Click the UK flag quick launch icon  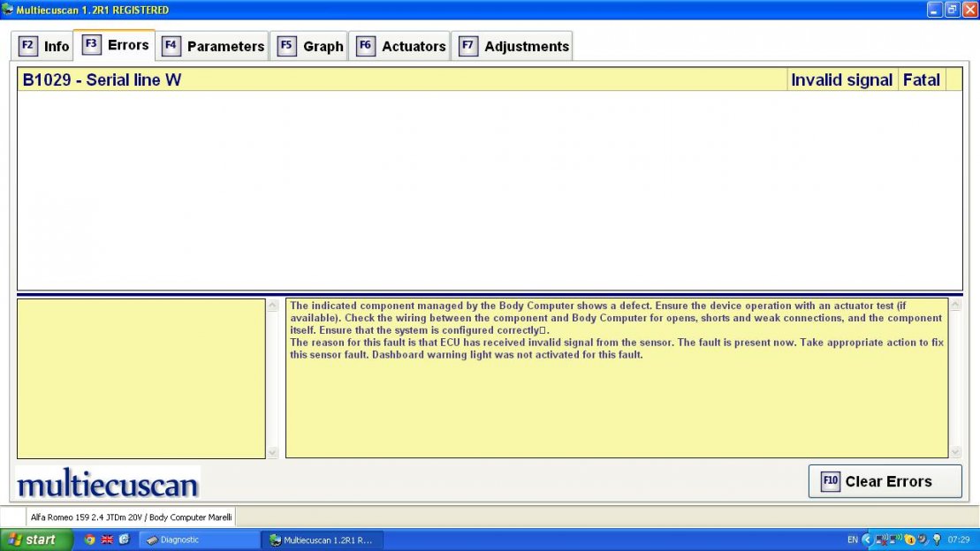point(107,540)
